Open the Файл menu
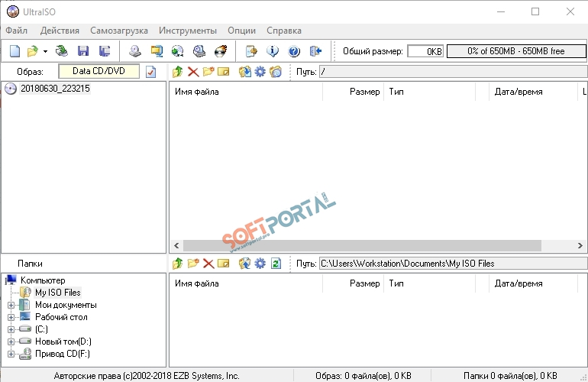This screenshot has width=588, height=382. pyautogui.click(x=17, y=31)
